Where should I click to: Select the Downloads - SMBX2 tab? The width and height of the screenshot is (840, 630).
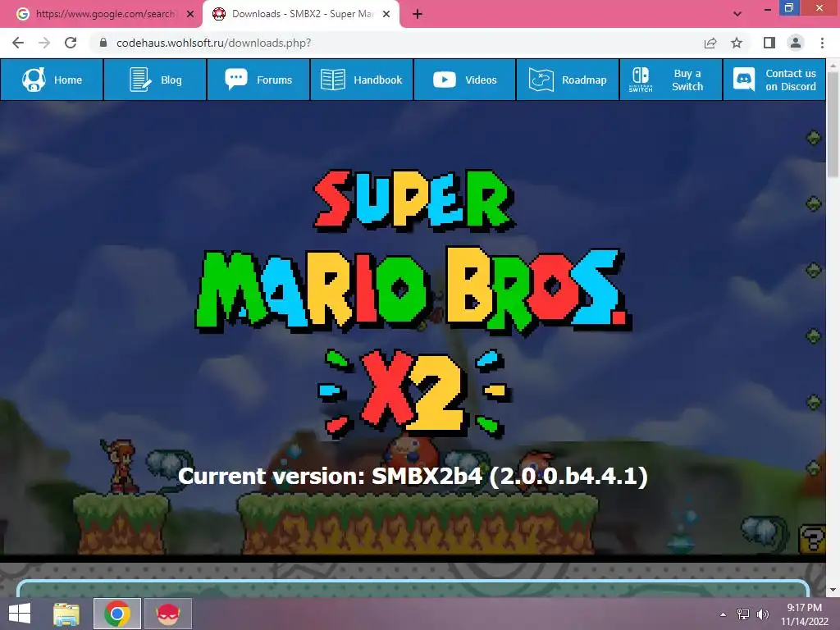pyautogui.click(x=300, y=14)
